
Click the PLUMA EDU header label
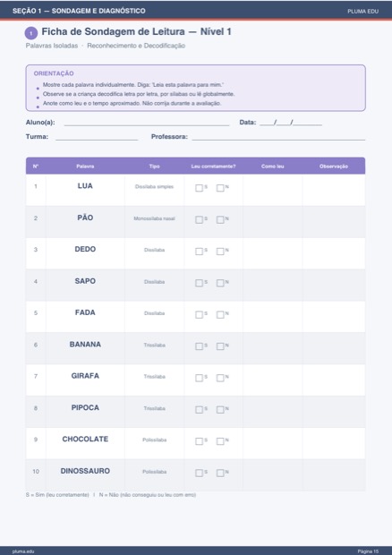[x=362, y=12]
